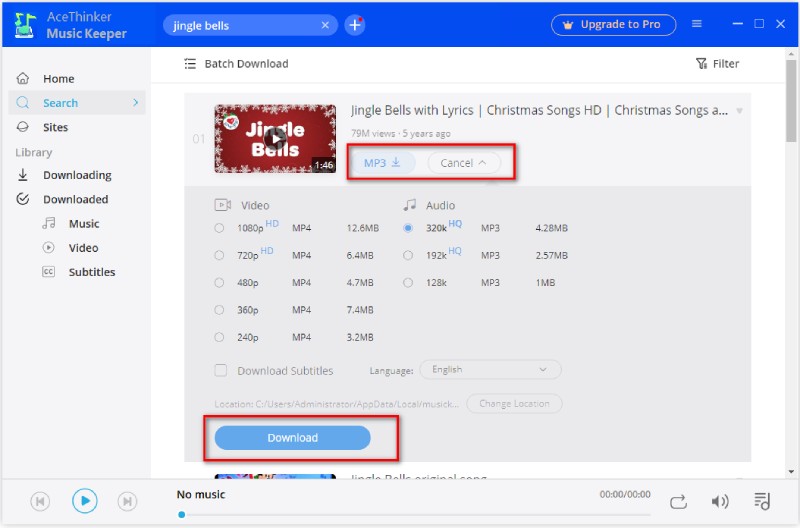Open the Subtitles library folder
This screenshot has height=528, width=800.
tap(92, 272)
